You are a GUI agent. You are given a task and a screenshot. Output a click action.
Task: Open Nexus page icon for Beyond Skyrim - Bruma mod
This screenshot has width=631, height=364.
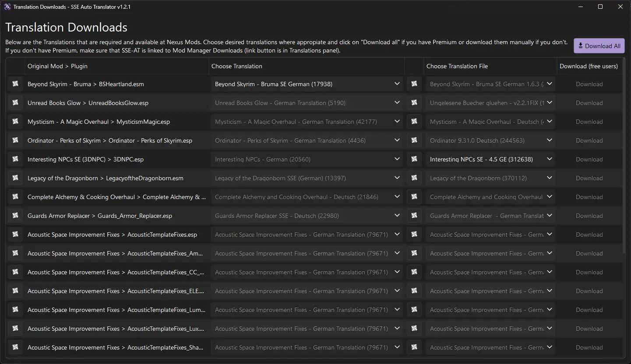point(15,84)
